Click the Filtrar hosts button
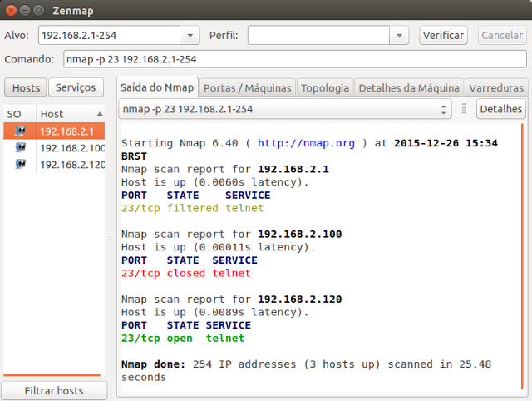 pyautogui.click(x=54, y=390)
